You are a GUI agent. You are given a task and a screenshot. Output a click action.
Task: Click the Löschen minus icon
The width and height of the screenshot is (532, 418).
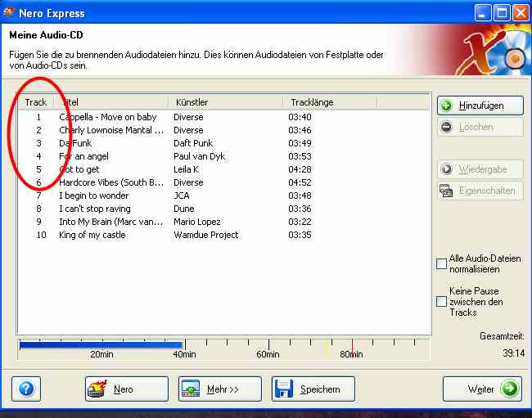tap(447, 127)
